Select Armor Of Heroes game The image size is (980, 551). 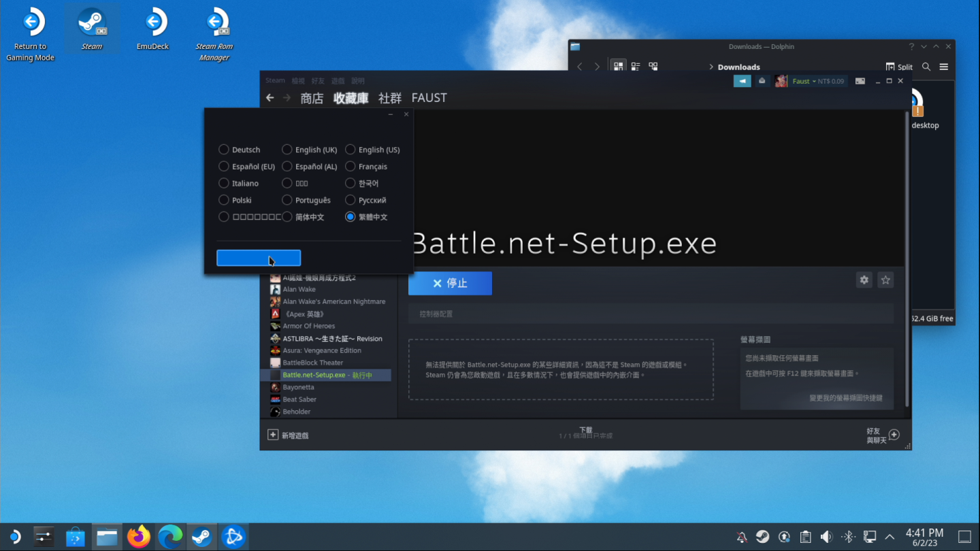click(x=308, y=326)
